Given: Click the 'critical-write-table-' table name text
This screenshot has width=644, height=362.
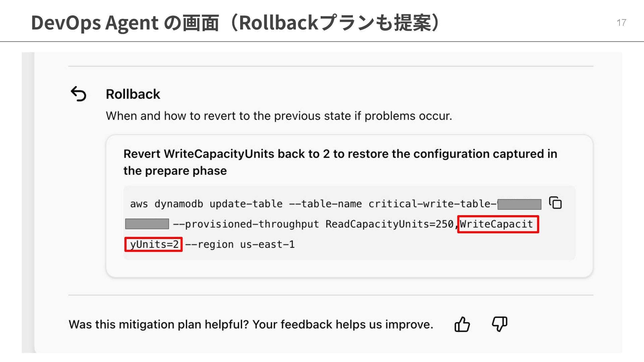Looking at the screenshot, I should [432, 204].
